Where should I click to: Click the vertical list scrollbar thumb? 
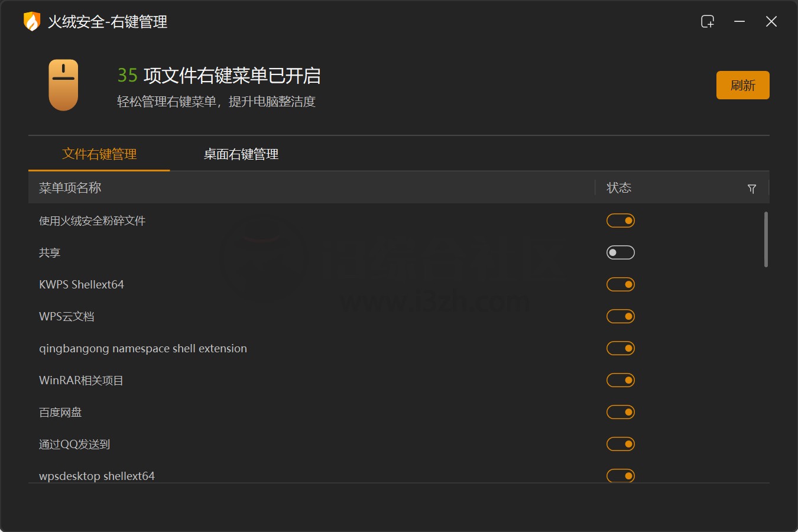[x=766, y=239]
